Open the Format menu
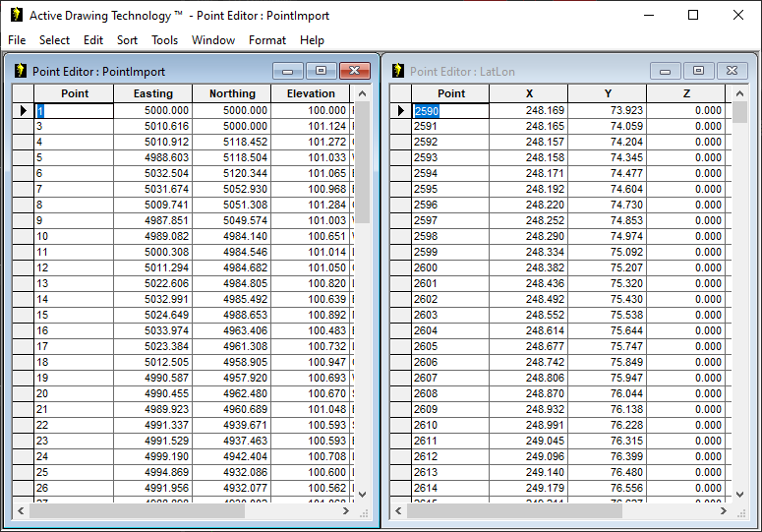Screen dimensions: 762x532 266,40
